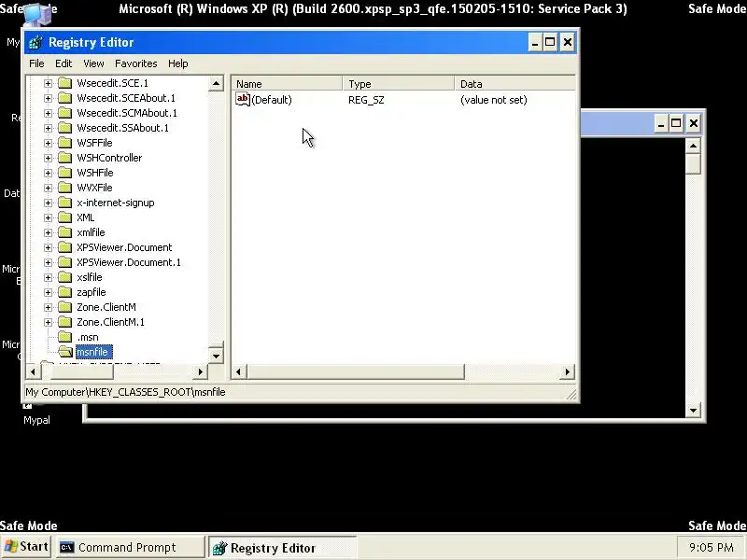
Task: Click the REG_SZ type cell
Action: (366, 100)
